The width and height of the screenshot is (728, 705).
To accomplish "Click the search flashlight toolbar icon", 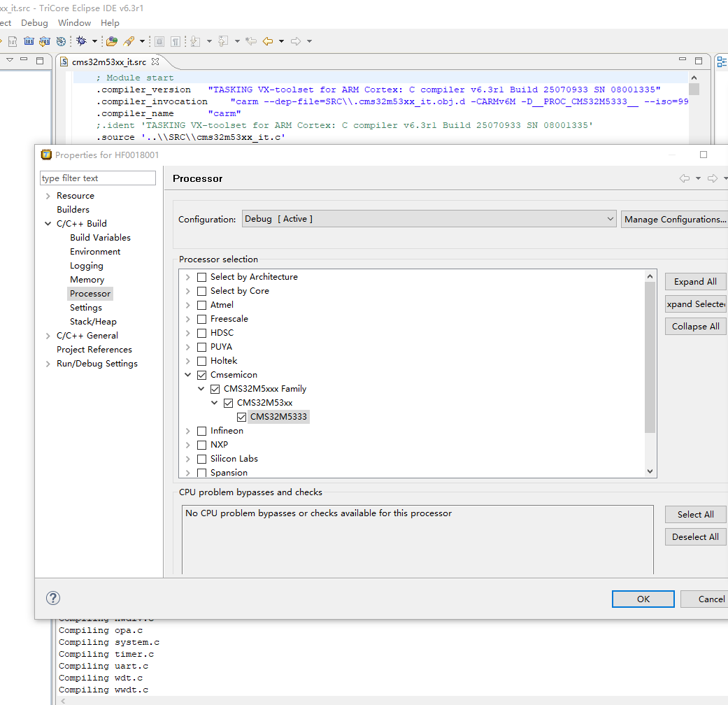I will coord(129,41).
